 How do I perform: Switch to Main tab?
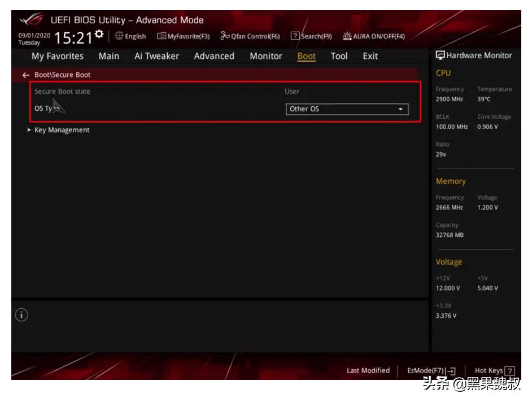point(109,56)
